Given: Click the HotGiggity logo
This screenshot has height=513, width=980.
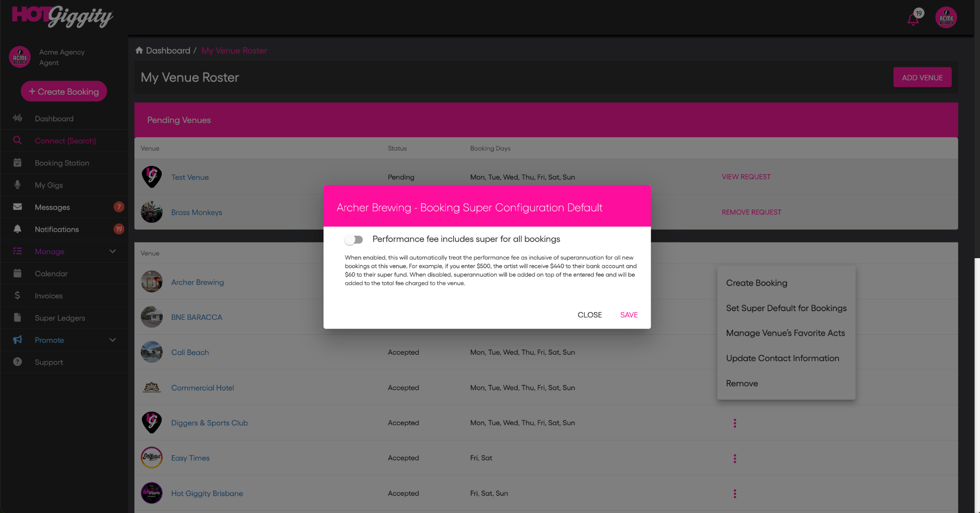Looking at the screenshot, I should click(x=63, y=17).
